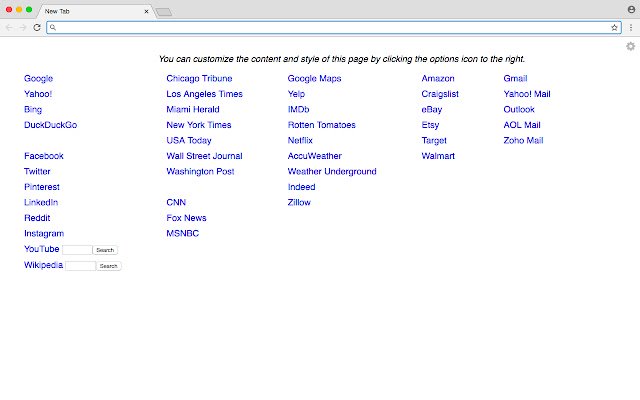The image size is (640, 400).
Task: Focus the address bar
Action: 333,27
